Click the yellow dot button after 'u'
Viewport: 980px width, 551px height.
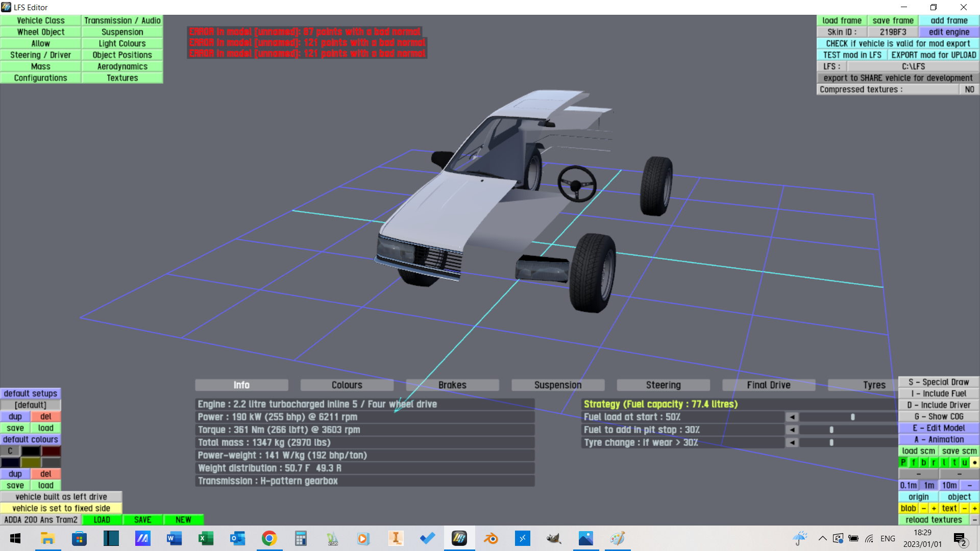pyautogui.click(x=974, y=462)
